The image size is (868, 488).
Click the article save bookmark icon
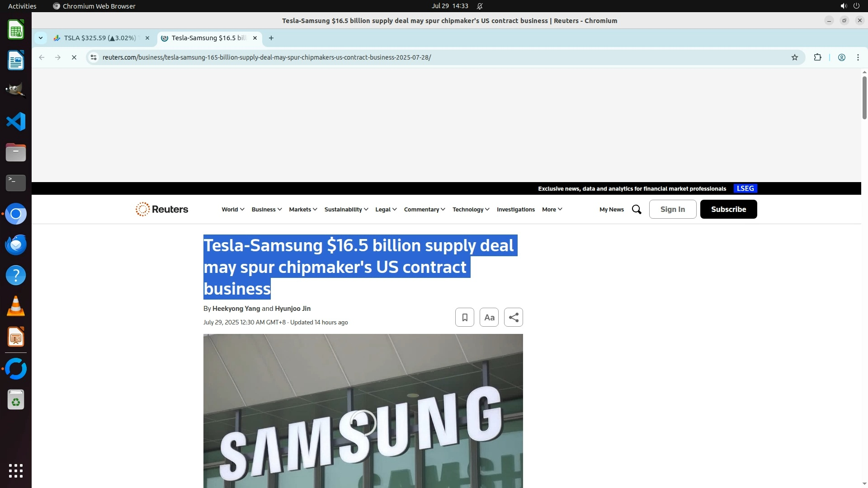tap(464, 317)
